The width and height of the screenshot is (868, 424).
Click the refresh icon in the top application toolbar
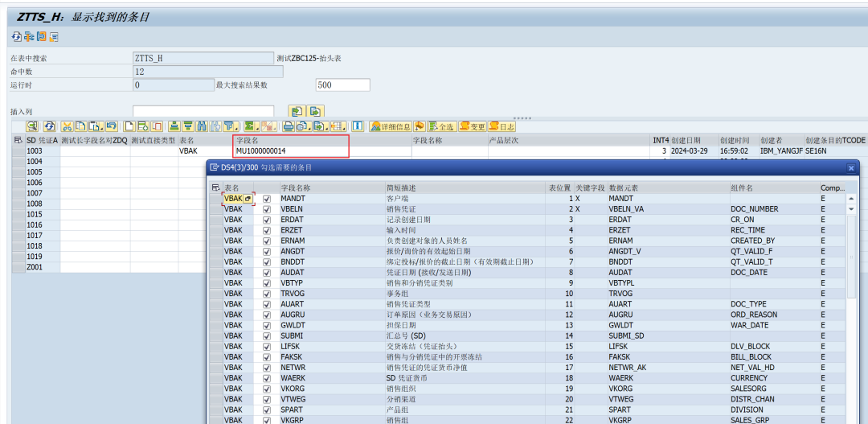point(16,37)
